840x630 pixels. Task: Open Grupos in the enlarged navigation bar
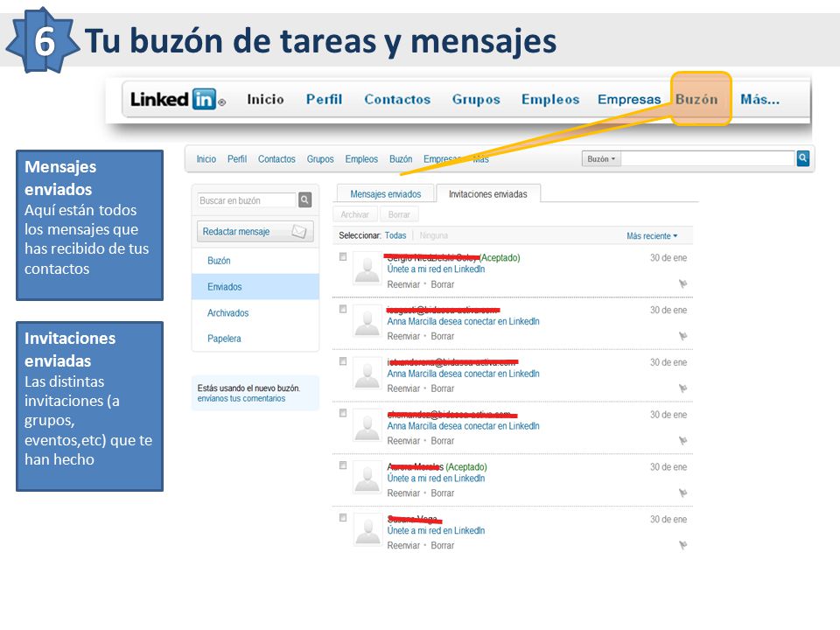pos(476,100)
